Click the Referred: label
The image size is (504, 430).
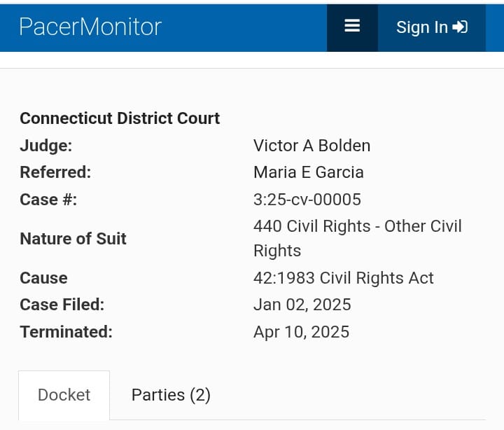point(55,172)
